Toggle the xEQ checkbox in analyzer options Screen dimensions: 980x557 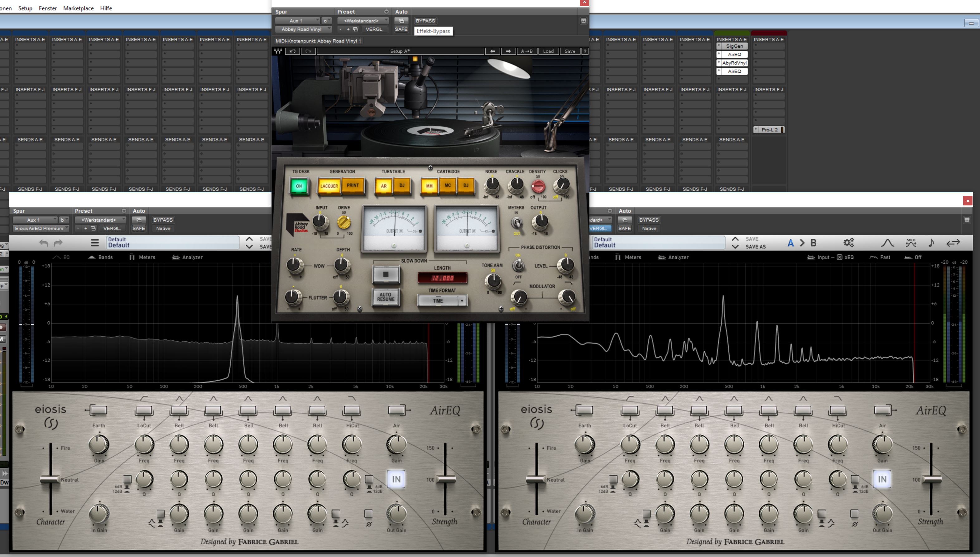coord(839,257)
